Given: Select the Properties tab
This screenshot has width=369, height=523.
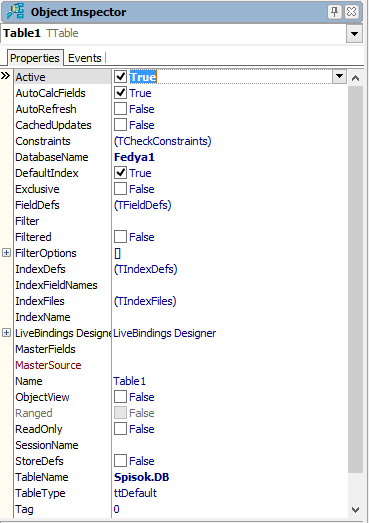Looking at the screenshot, I should pos(35,58).
